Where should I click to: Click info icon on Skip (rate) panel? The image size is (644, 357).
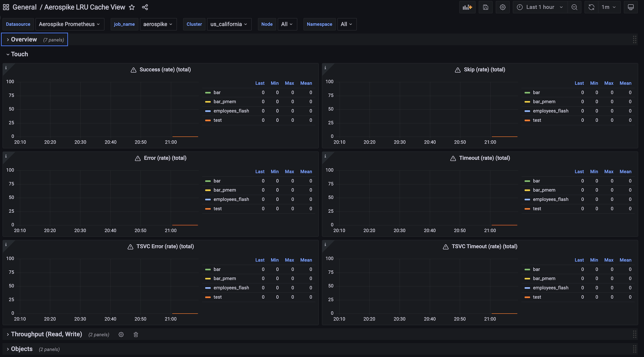[325, 68]
